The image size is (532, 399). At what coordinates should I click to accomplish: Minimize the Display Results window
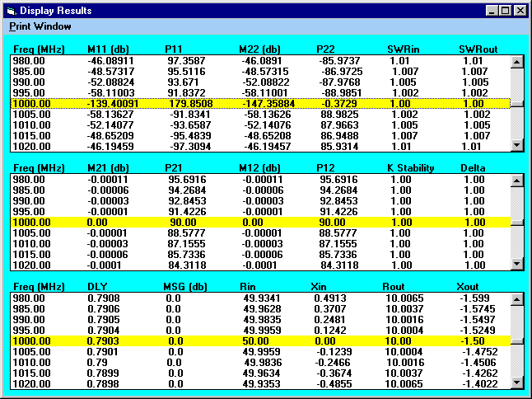pos(492,11)
